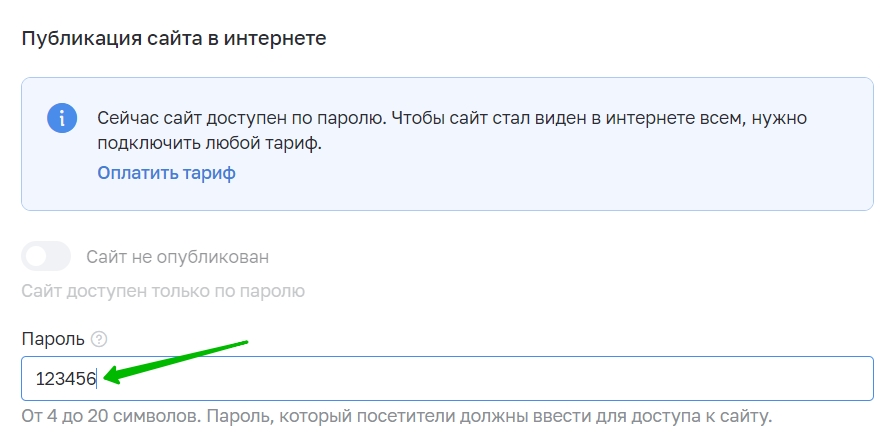Toggle the Сайт не опубликован switch
Image resolution: width=896 pixels, height=448 pixels.
pos(46,257)
